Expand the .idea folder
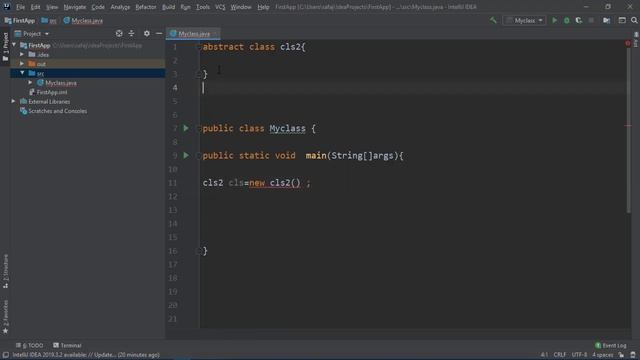 point(22,54)
